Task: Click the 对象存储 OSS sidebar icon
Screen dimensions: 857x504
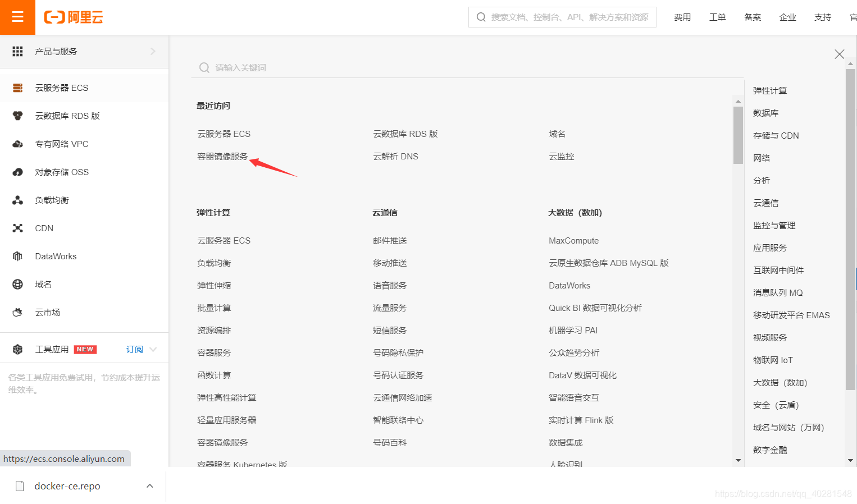Action: (x=18, y=172)
